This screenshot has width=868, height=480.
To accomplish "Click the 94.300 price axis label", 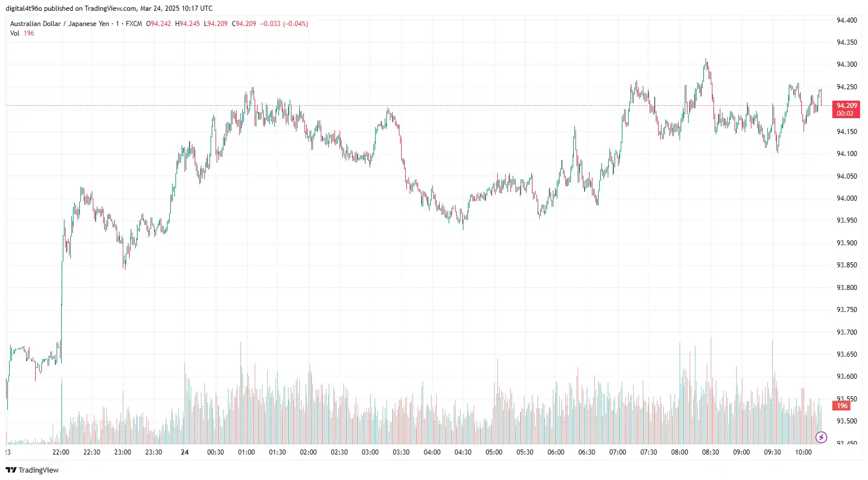I will tap(846, 64).
